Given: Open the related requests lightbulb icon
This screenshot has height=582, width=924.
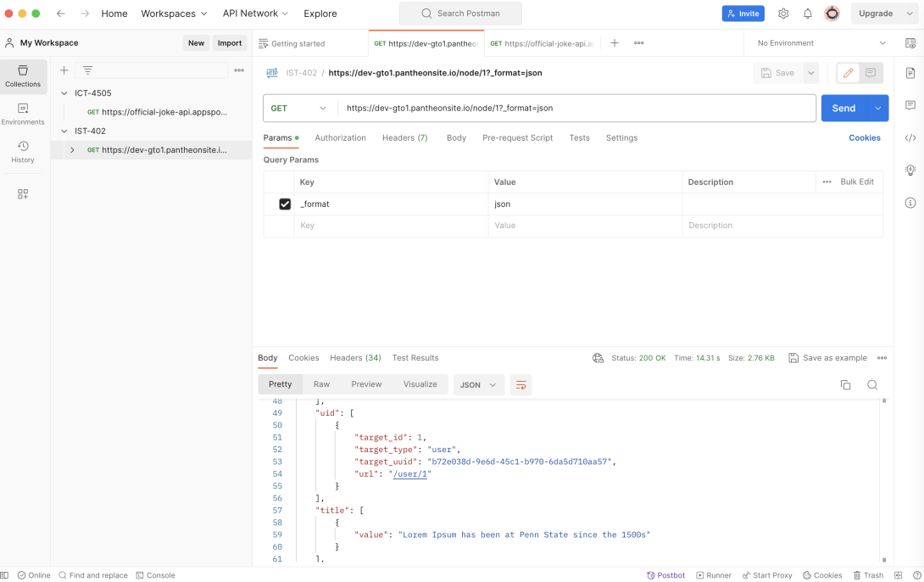Looking at the screenshot, I should tap(910, 171).
